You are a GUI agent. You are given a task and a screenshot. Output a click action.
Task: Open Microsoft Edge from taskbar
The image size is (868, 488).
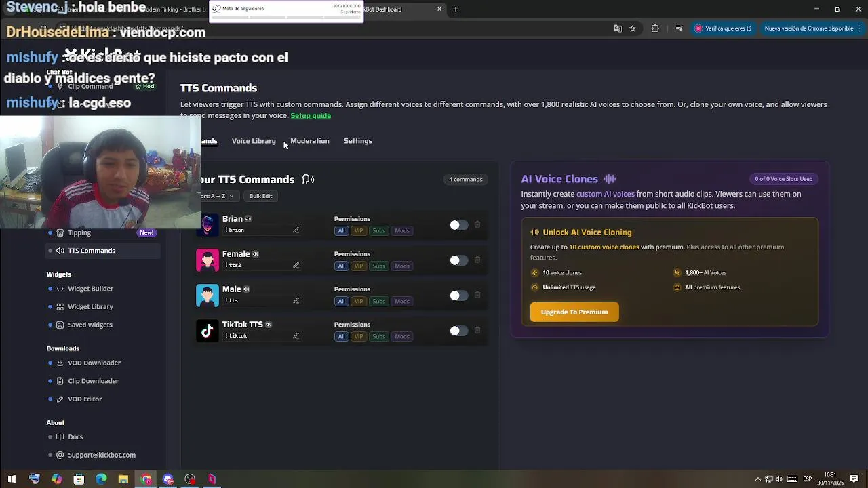tap(101, 479)
